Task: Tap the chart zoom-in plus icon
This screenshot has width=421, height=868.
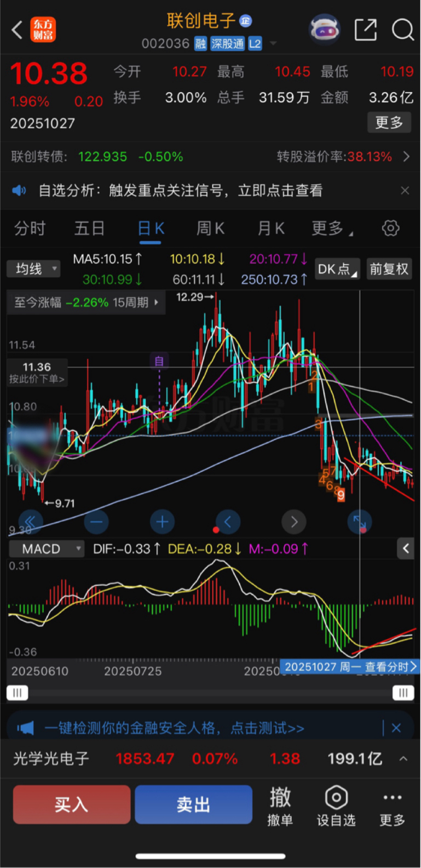Action: [x=162, y=522]
